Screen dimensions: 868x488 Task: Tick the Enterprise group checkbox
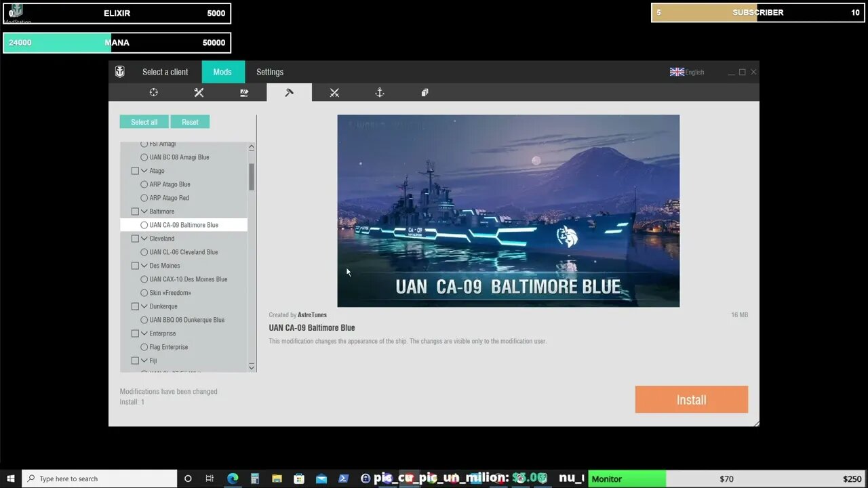coord(135,333)
